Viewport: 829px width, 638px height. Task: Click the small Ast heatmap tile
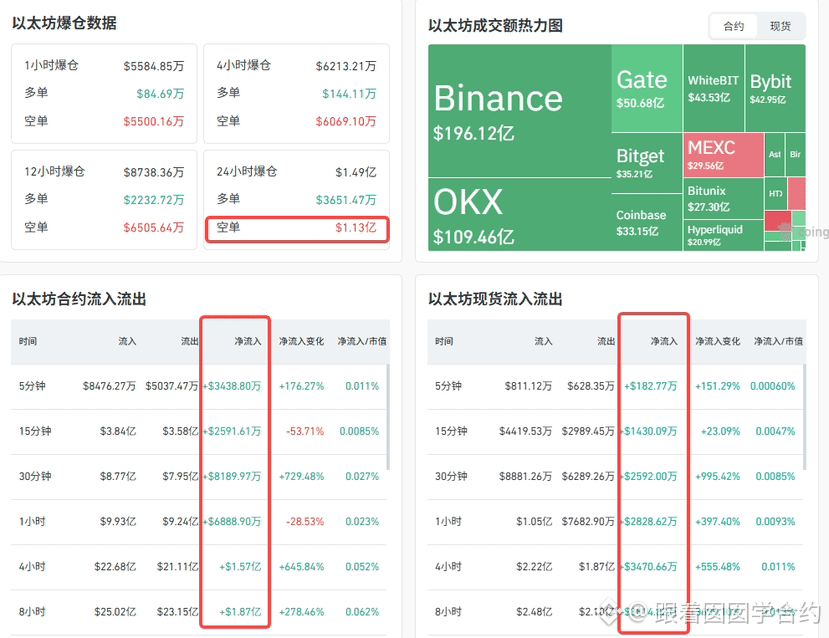coord(775,154)
